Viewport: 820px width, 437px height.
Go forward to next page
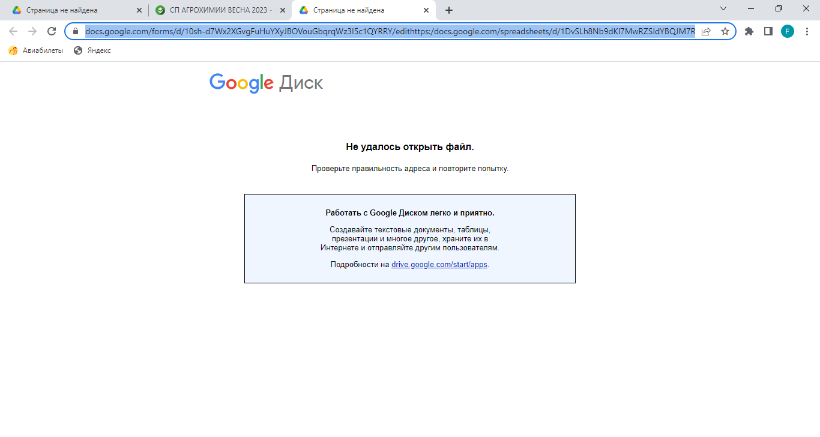pos(32,31)
